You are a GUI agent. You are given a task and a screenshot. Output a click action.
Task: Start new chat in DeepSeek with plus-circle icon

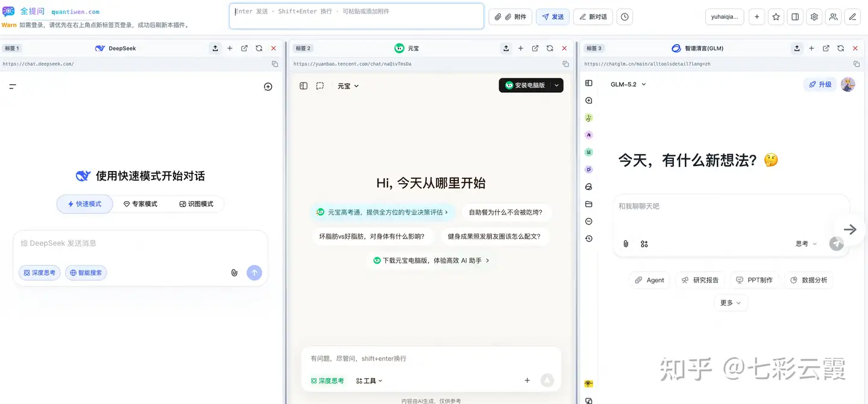[x=268, y=87]
